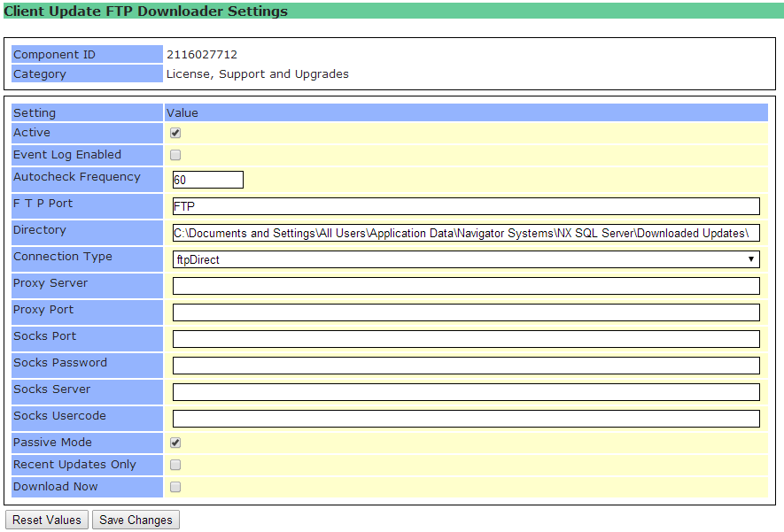
Task: Click the Setting column header
Action: pos(35,113)
